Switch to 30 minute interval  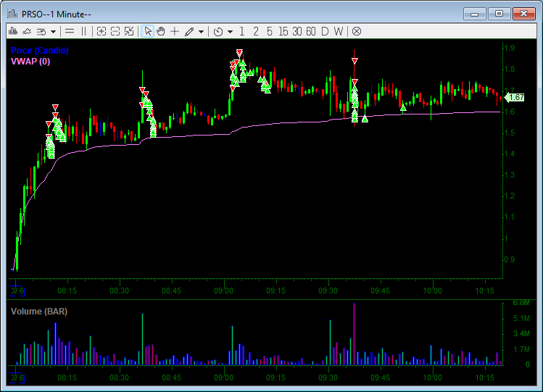pos(297,31)
